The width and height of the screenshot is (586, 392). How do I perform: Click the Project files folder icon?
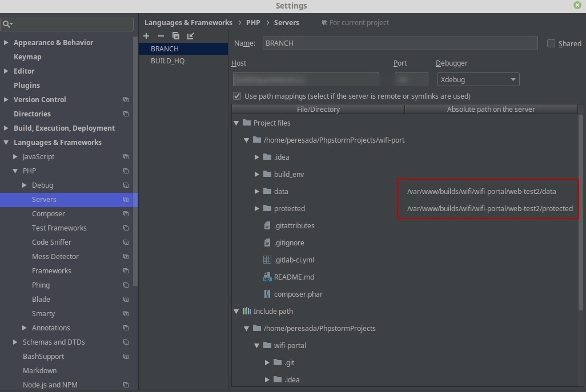click(x=247, y=123)
